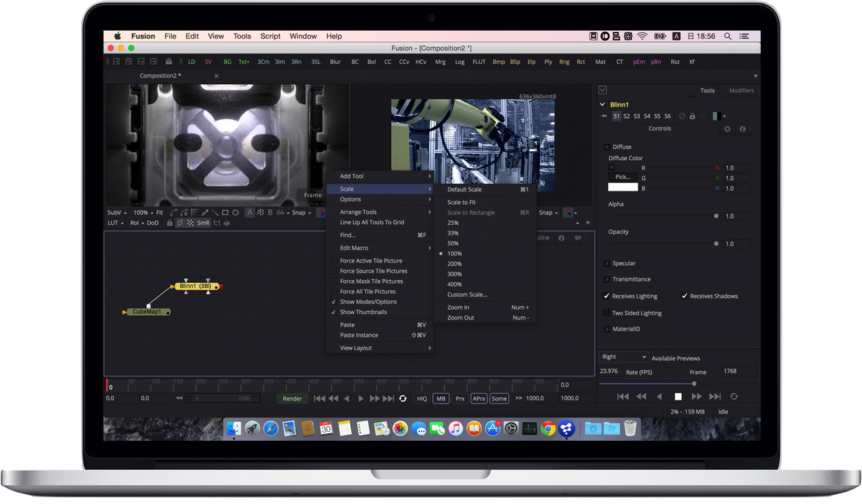The image size is (862, 504).
Task: Open the Right preview dropdown
Action: 624,357
